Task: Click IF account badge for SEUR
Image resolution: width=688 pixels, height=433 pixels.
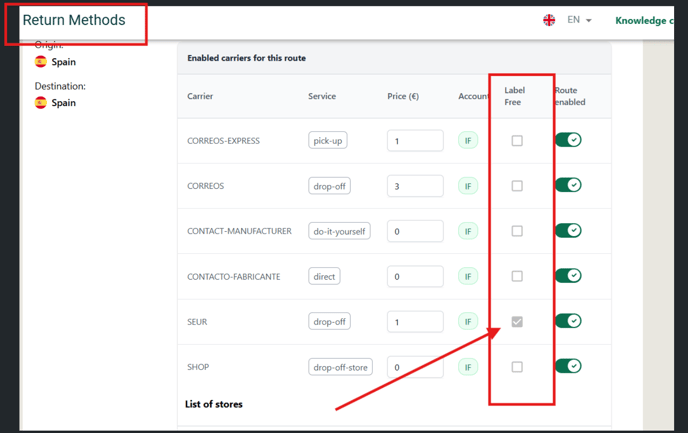Action: (x=468, y=322)
